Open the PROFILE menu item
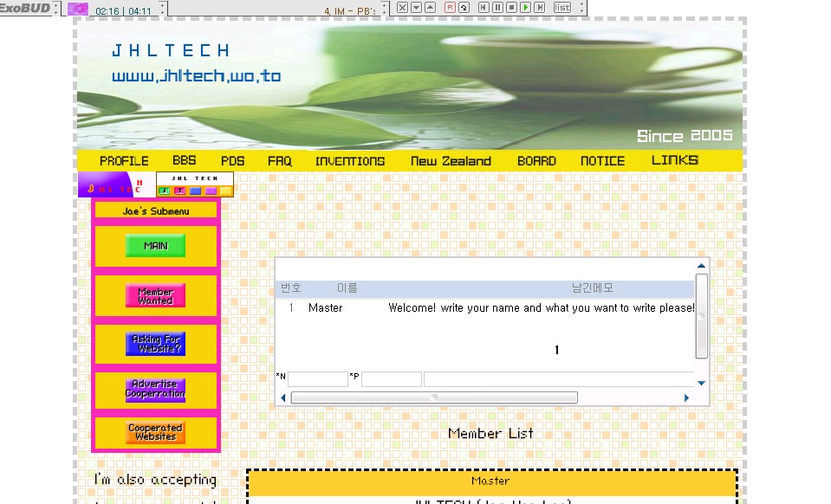831x504 pixels. [x=124, y=161]
